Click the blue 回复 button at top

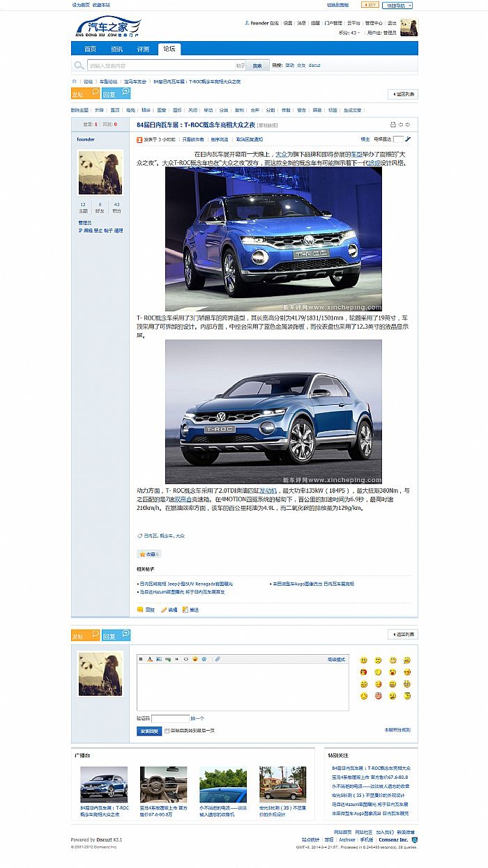[x=116, y=94]
